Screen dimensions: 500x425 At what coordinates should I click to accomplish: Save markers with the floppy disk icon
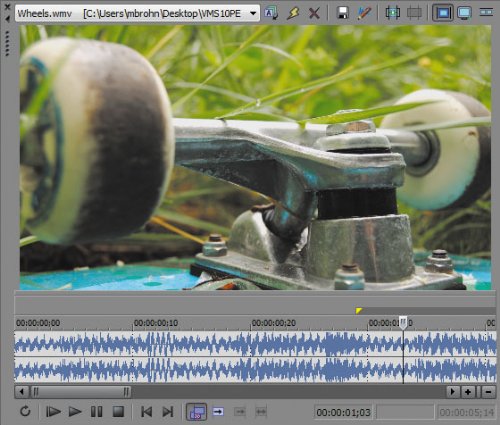(x=343, y=13)
